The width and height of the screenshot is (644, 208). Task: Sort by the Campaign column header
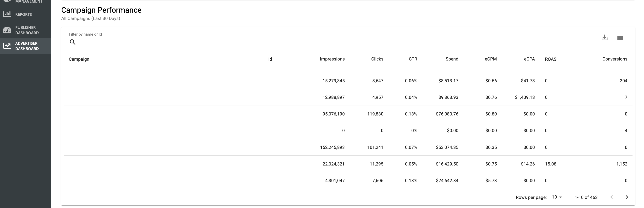click(x=79, y=59)
